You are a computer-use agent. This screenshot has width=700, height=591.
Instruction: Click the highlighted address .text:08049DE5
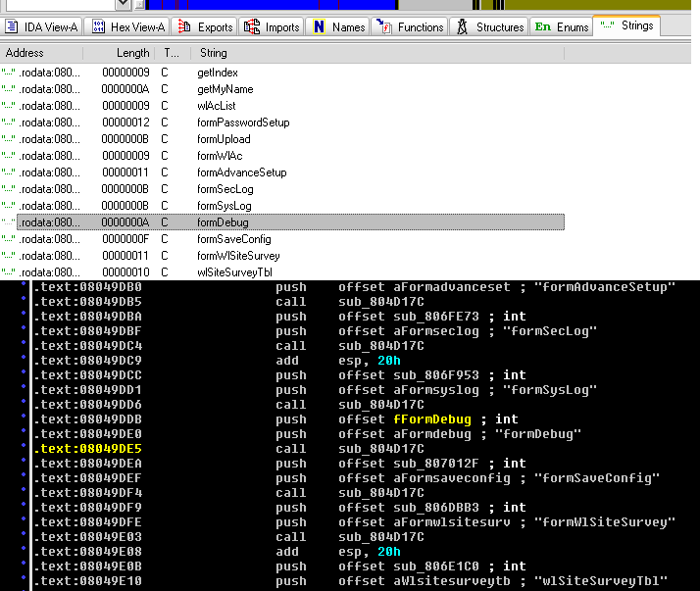tap(88, 449)
